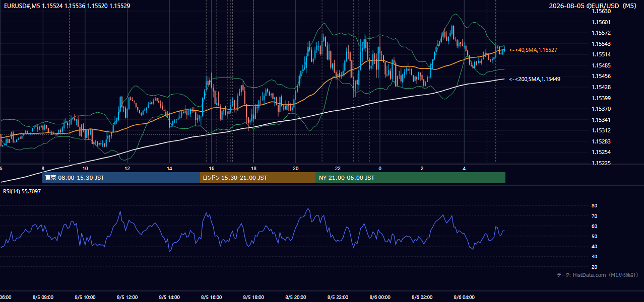The height and width of the screenshot is (302, 644).
Task: Click price axis label 1.15514
Action: (601, 54)
